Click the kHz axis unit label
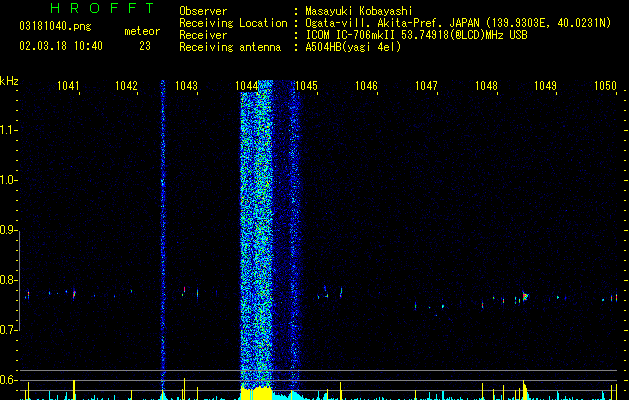Viewport: 629px width, 400px height. coord(9,81)
